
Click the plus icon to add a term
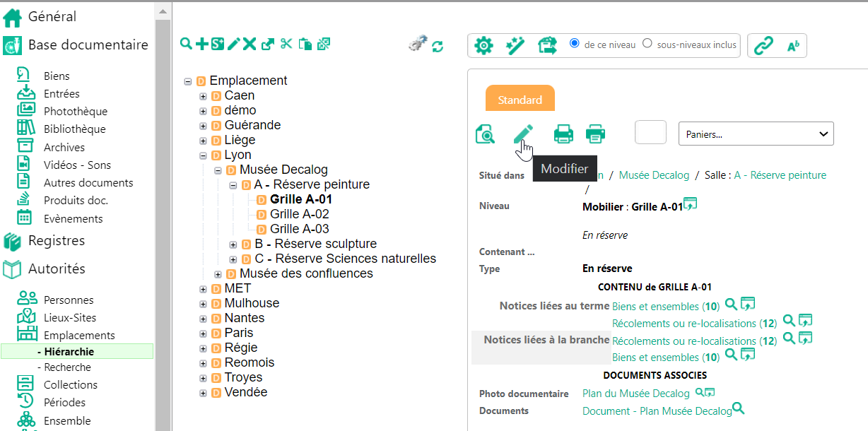click(202, 45)
